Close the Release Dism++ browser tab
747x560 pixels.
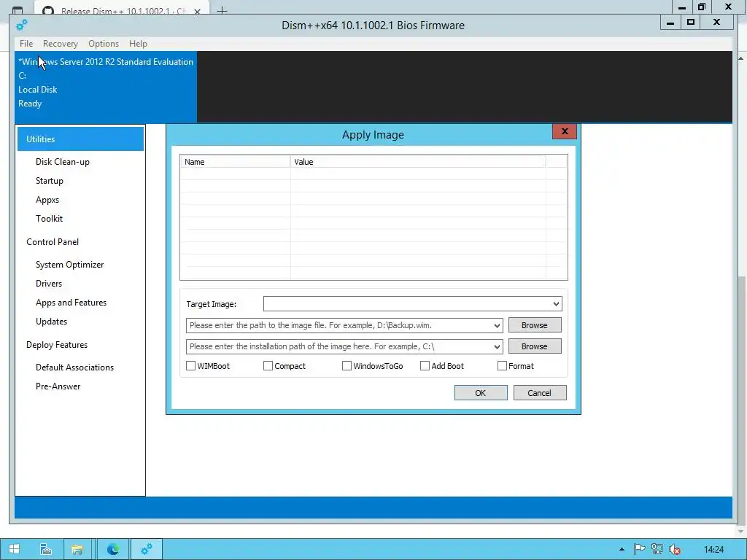click(x=197, y=11)
